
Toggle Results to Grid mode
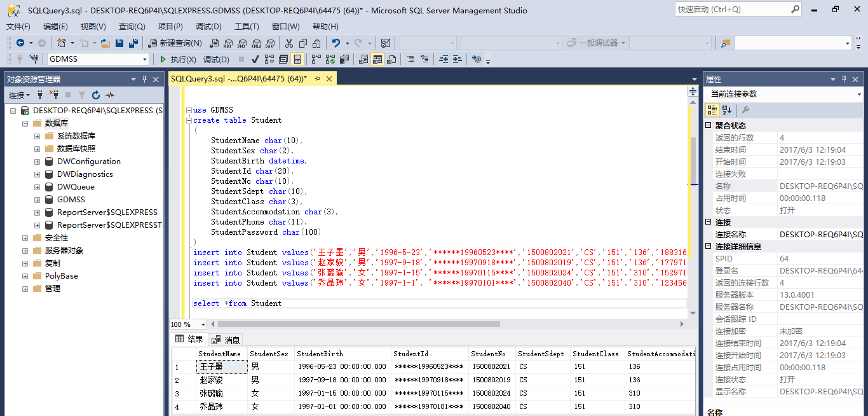[377, 59]
